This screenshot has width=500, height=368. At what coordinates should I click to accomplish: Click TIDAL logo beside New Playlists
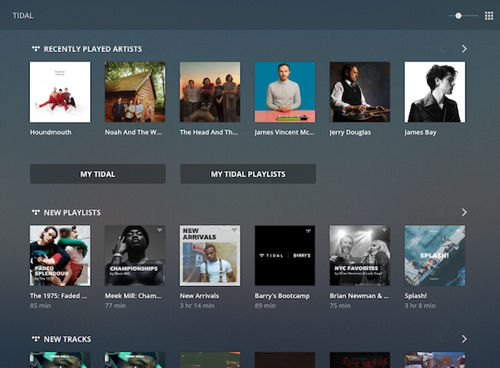point(36,212)
